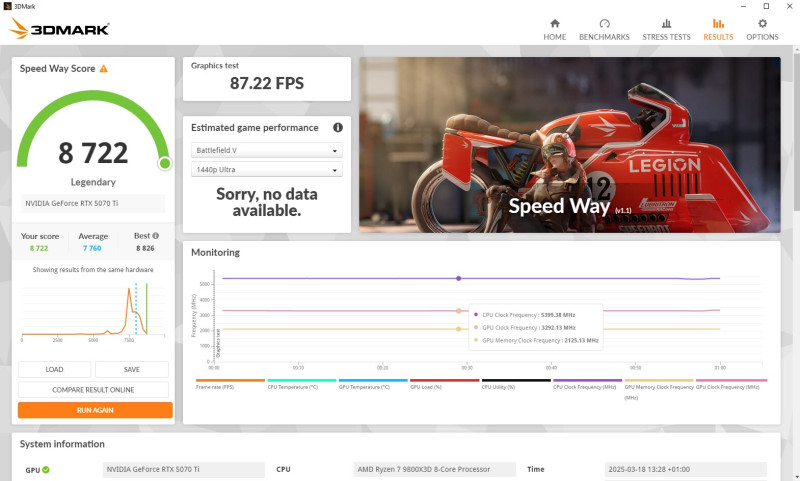Click Speed Way Score warning triangle

(x=104, y=68)
